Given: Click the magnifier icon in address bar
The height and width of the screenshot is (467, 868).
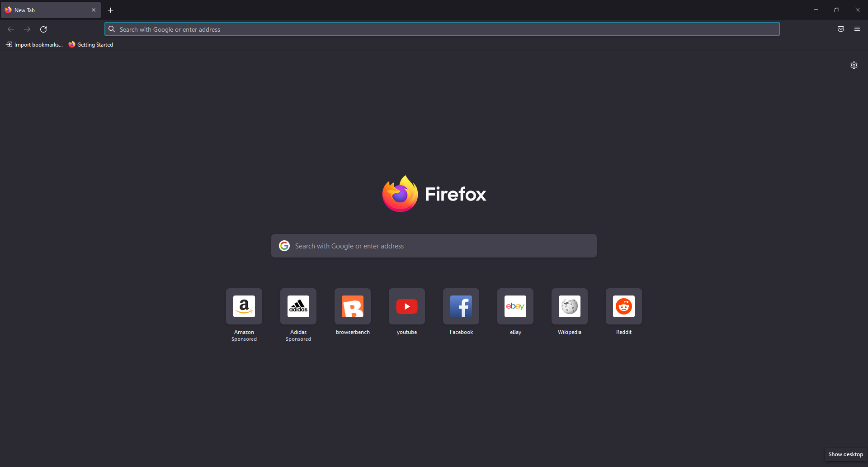Looking at the screenshot, I should 112,29.
